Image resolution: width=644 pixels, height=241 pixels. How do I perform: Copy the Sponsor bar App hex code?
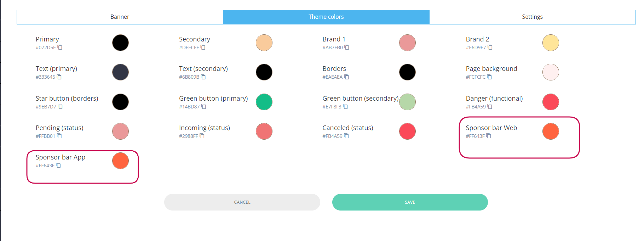[58, 166]
